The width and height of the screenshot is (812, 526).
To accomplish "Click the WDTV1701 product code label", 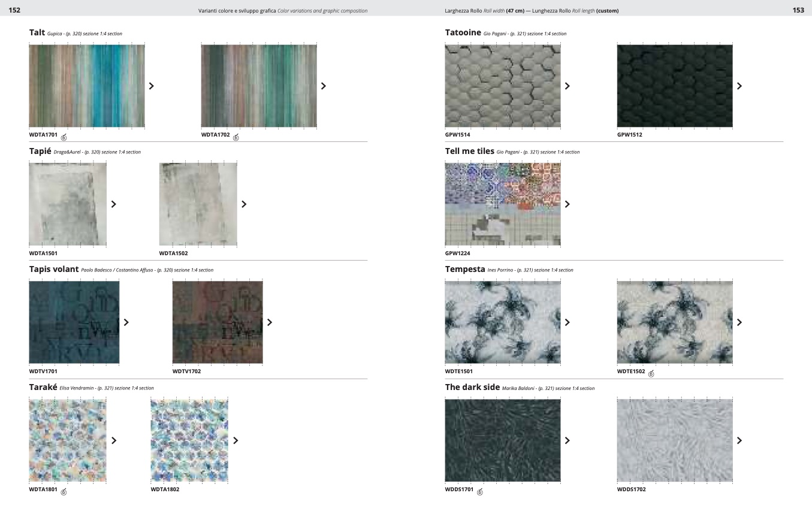I will [x=43, y=371].
